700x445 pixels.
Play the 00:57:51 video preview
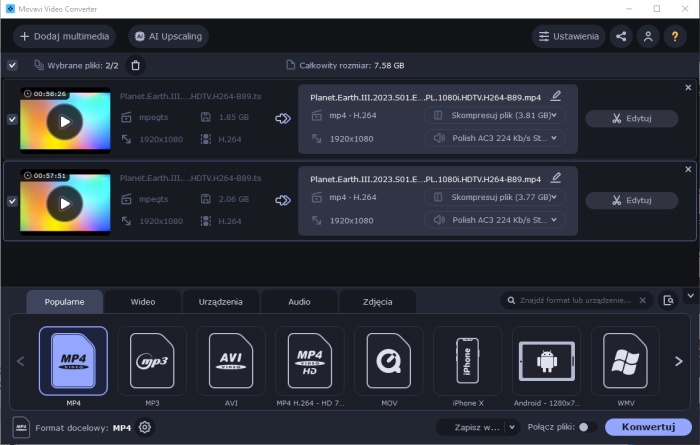click(65, 204)
